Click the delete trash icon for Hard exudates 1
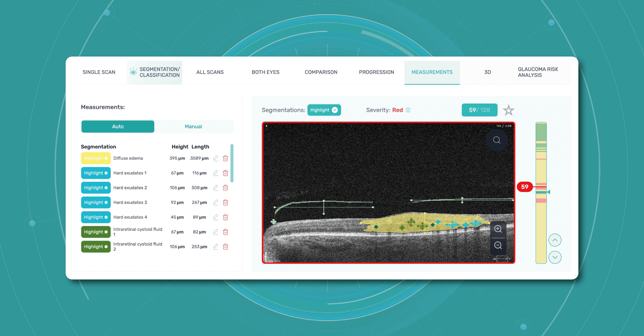The height and width of the screenshot is (336, 644). (x=226, y=173)
